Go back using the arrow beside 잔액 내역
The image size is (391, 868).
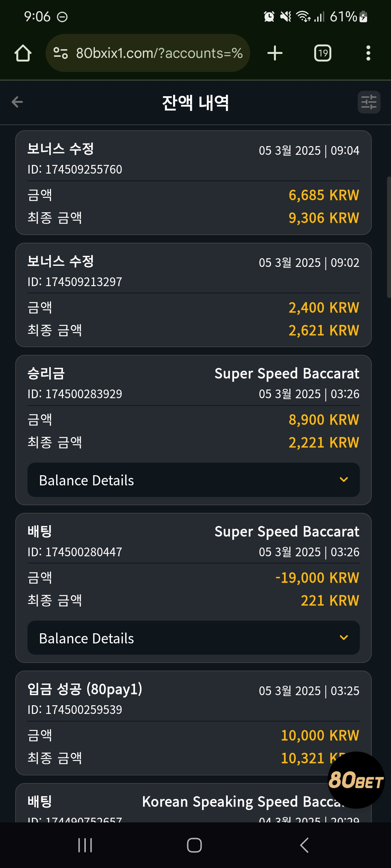[17, 102]
